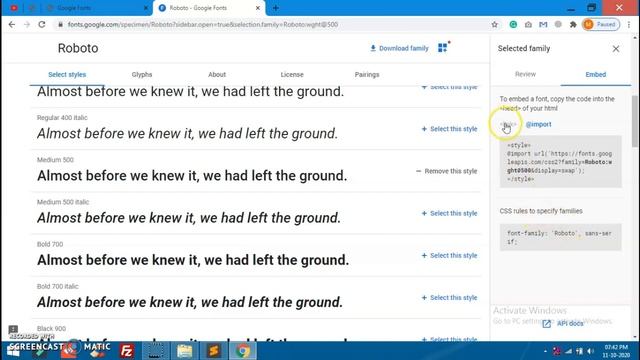Click the Roboto font title
Viewport: 640px width, 360px height.
click(x=78, y=48)
